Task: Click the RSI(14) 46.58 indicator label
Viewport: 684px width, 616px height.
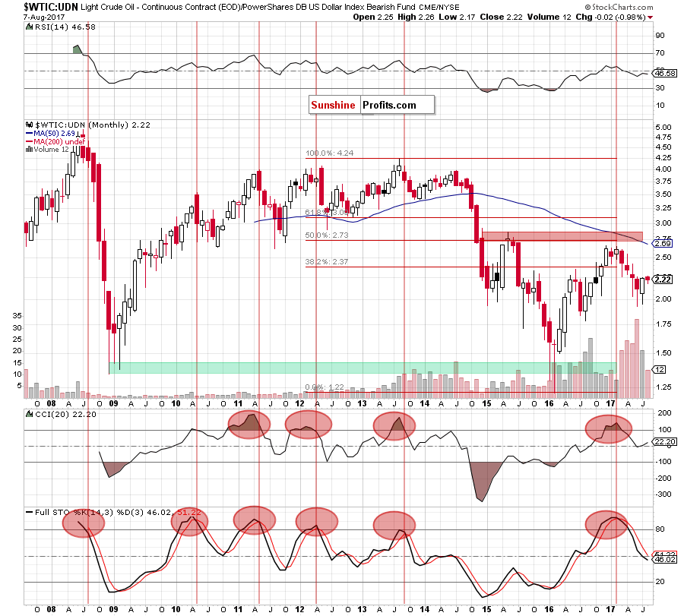Action: point(65,27)
